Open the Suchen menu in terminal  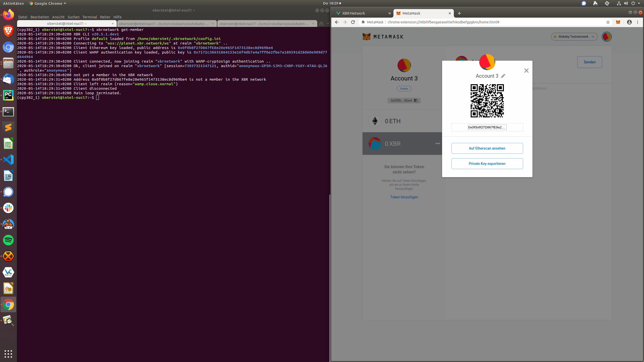(x=73, y=17)
